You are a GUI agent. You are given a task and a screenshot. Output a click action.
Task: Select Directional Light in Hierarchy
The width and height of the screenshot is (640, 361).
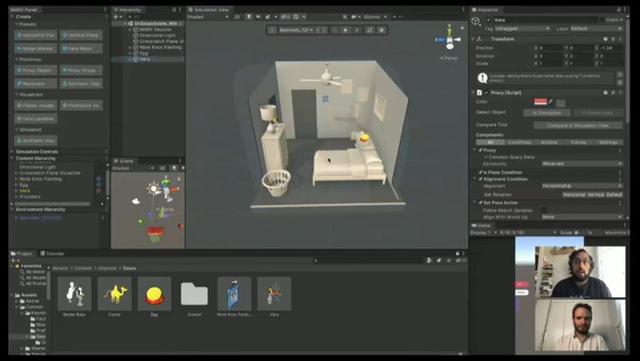pyautogui.click(x=157, y=36)
